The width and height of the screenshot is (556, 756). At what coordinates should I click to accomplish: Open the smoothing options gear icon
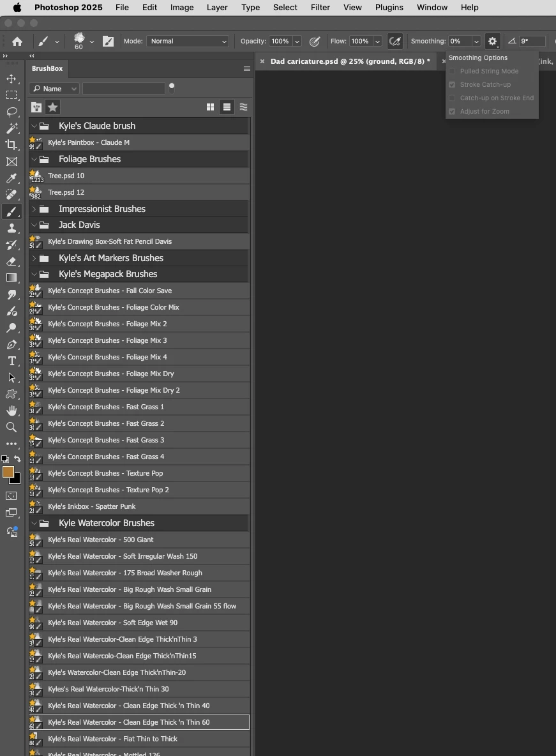492,42
